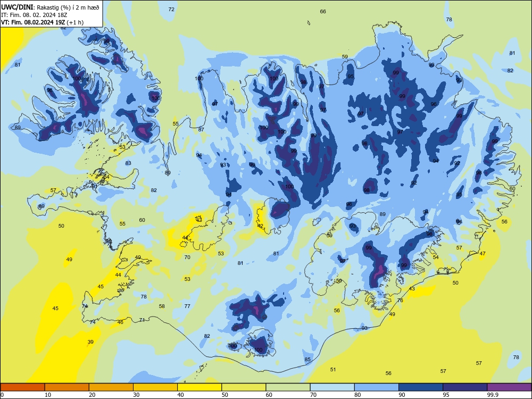
Task: Select the 10–20 orange legend swatch
Action: [x=67, y=387]
